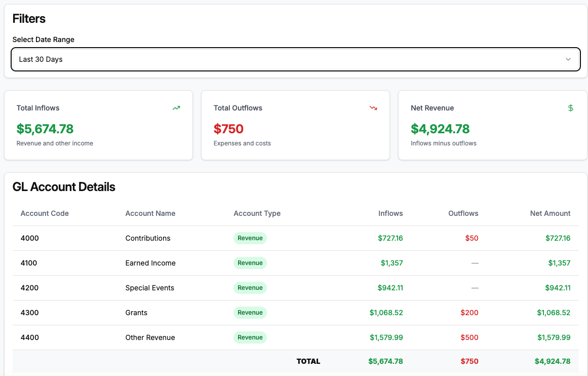Click the Account Type column header
Screen dimensions: 588x376
257,213
